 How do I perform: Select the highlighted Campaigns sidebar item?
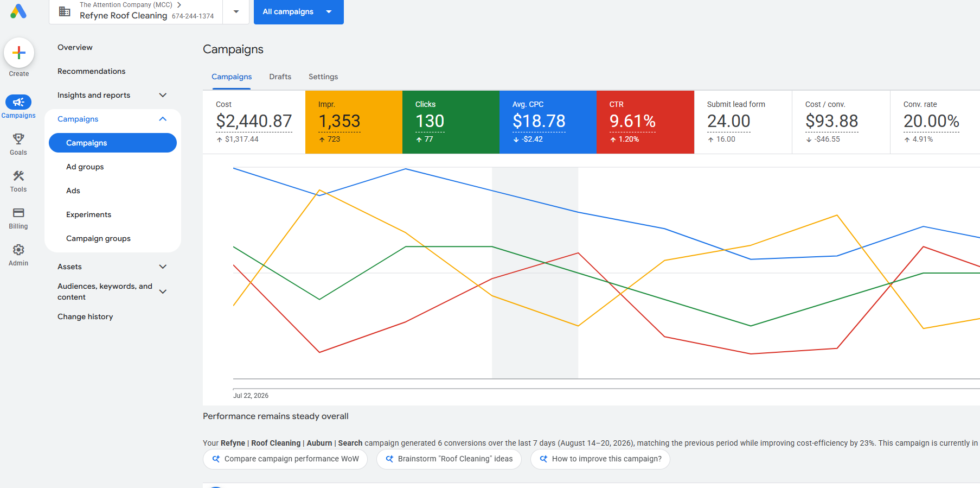pos(113,143)
